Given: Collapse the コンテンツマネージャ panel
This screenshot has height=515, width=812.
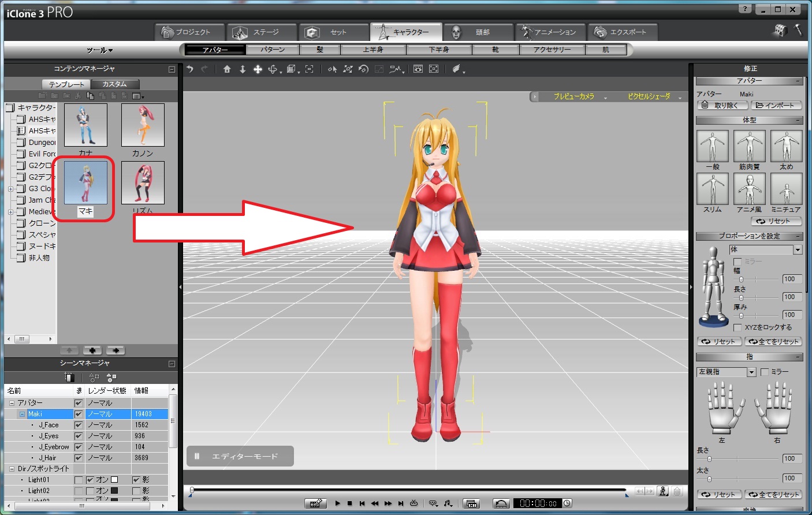Looking at the screenshot, I should click(172, 69).
